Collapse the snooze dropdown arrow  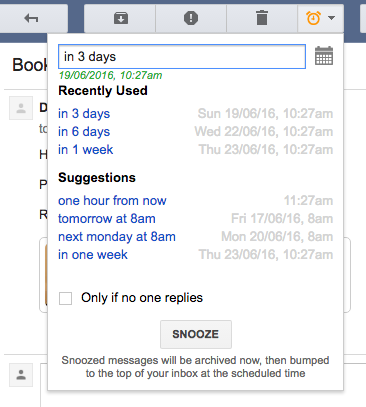pyautogui.click(x=331, y=18)
